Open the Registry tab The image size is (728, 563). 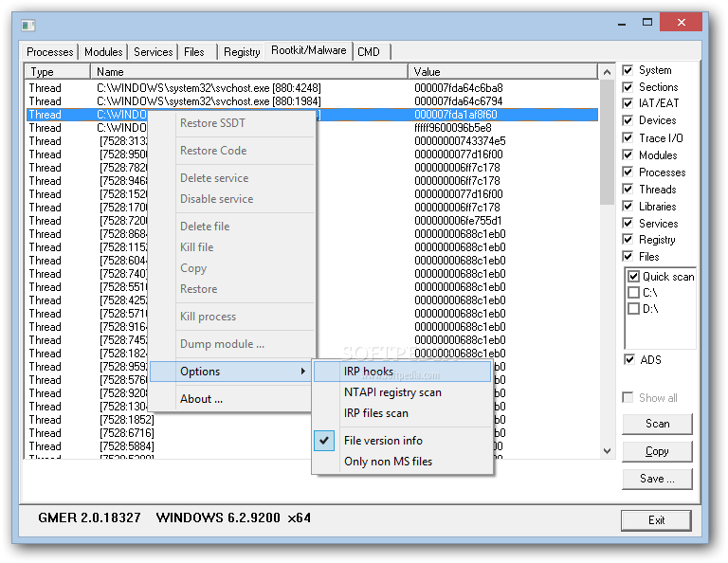coord(242,52)
